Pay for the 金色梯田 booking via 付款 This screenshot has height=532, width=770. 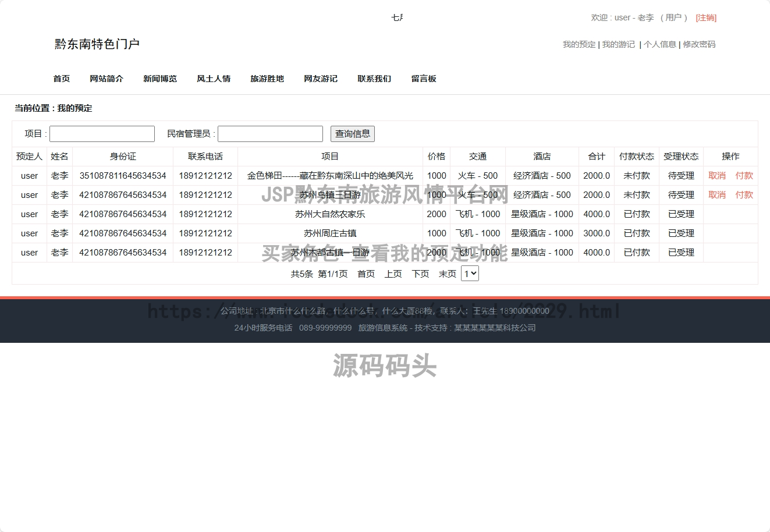(744, 176)
